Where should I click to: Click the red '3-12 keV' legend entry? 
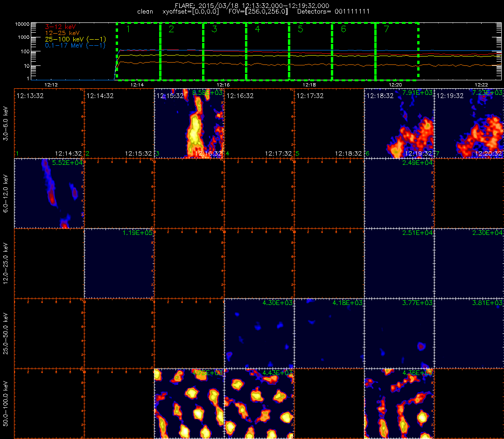tap(60, 27)
